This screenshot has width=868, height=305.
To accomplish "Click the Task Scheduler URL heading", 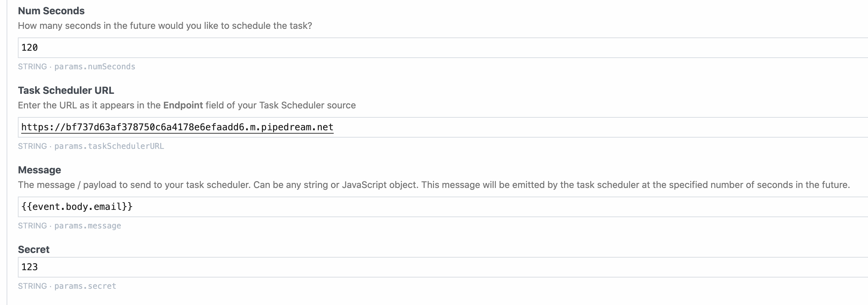I will pos(66,90).
